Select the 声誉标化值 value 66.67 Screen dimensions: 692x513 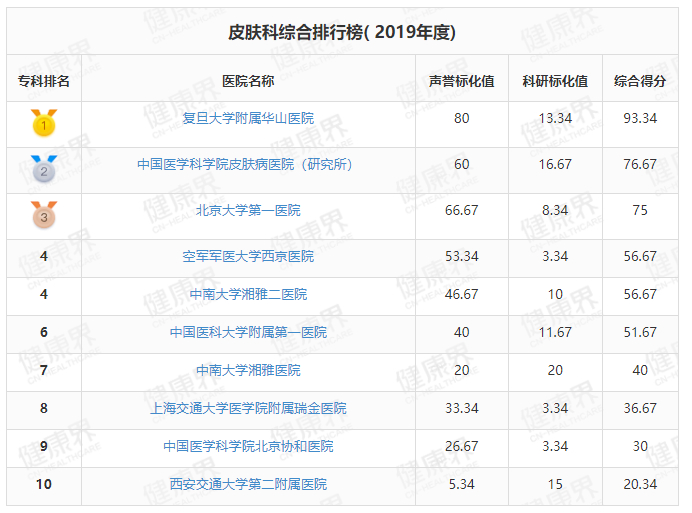coord(462,210)
